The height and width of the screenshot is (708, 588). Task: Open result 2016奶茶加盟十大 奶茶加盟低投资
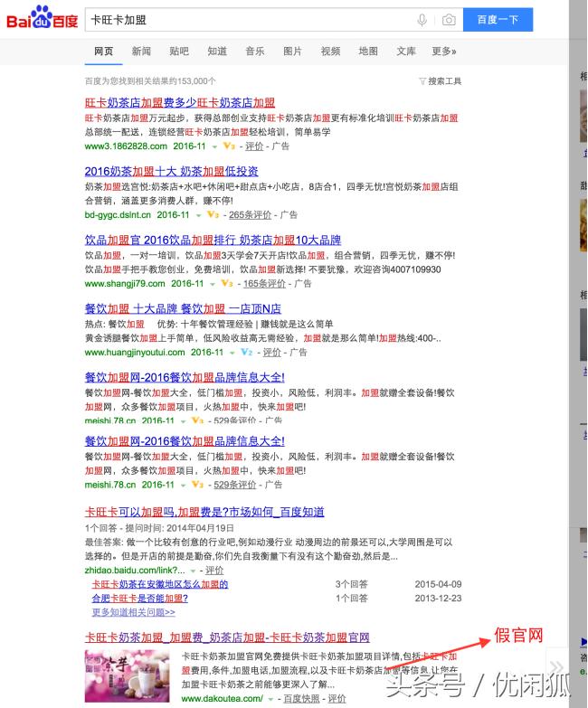click(171, 171)
